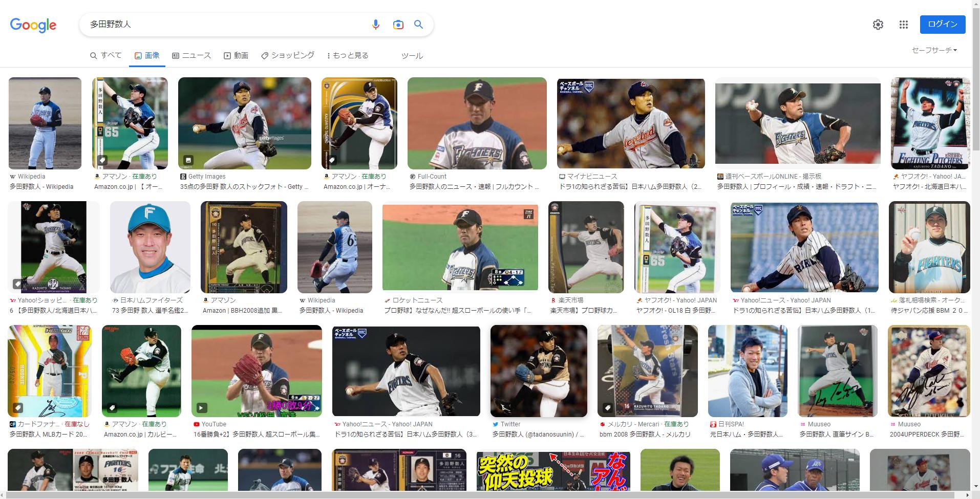
Task: Click licensable badge on Getty Images thumbnail
Action: pyautogui.click(x=188, y=160)
